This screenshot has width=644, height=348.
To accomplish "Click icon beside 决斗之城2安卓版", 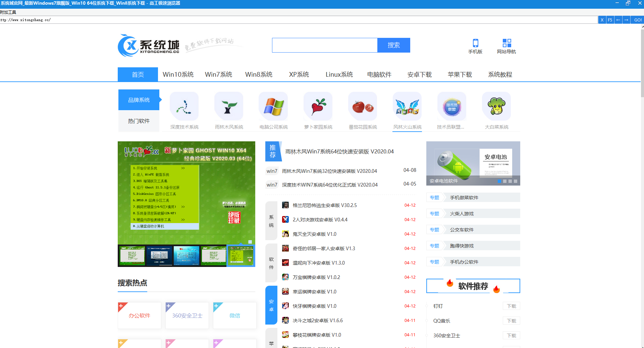I will [x=285, y=320].
